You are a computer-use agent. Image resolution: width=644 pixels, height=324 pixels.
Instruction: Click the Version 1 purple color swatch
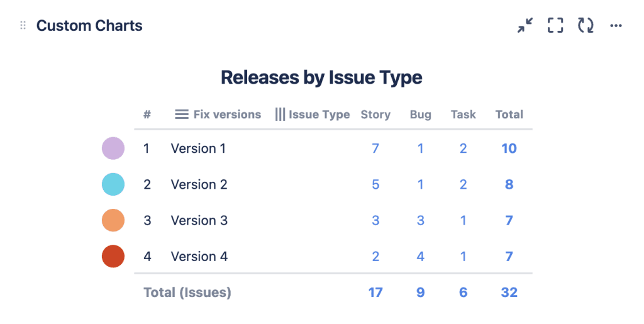(113, 148)
